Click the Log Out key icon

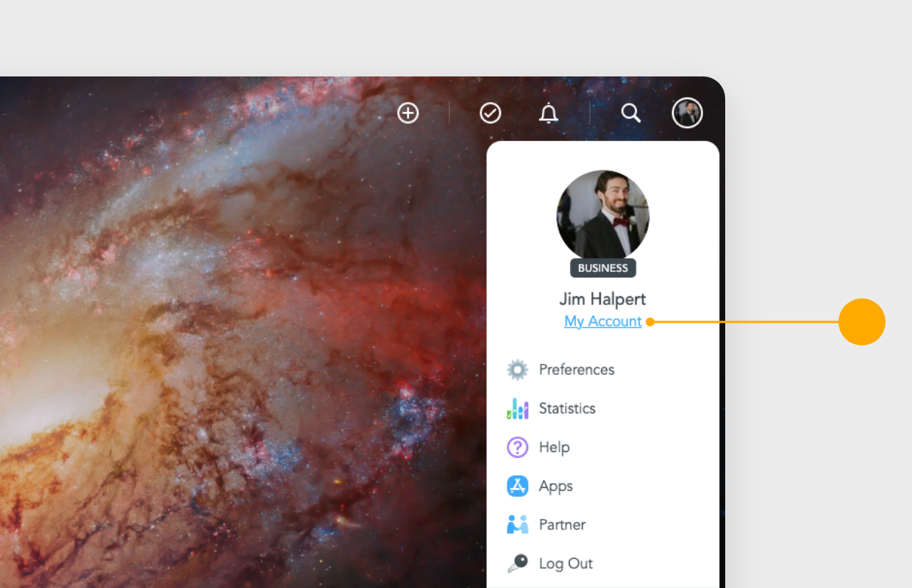pyautogui.click(x=518, y=563)
